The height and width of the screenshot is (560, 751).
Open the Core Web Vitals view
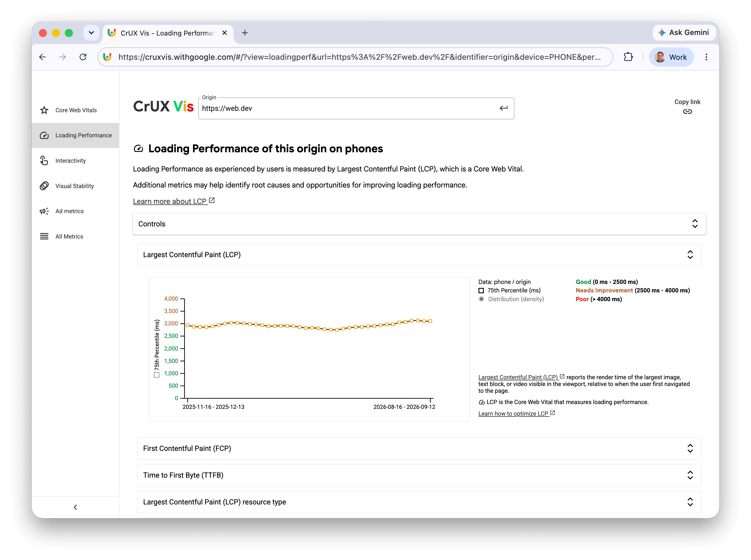pos(75,110)
